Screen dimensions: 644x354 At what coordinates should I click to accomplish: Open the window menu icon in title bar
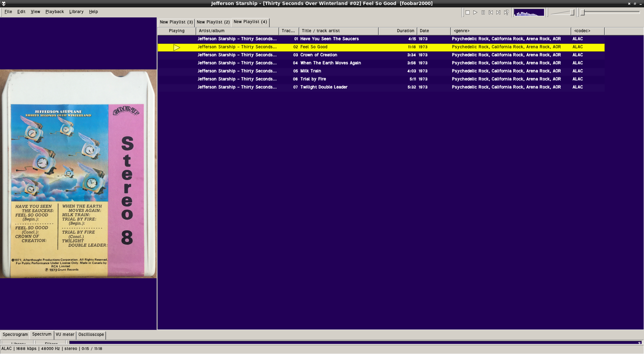tap(4, 3)
